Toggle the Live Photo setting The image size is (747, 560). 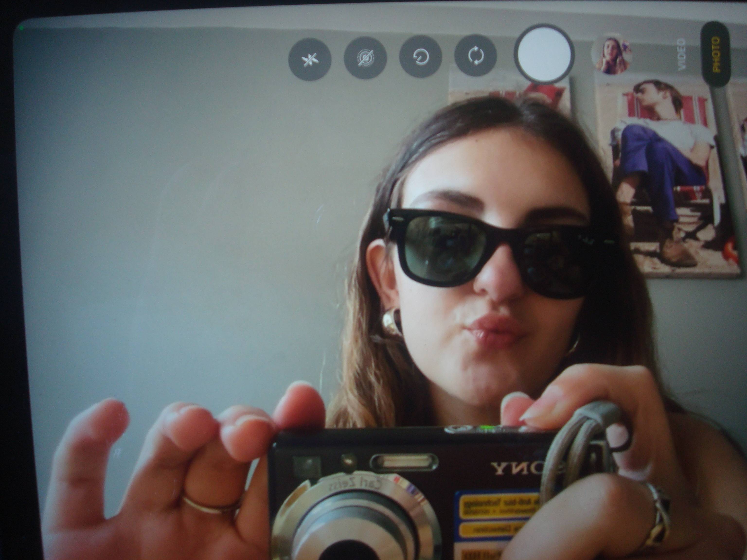point(365,58)
